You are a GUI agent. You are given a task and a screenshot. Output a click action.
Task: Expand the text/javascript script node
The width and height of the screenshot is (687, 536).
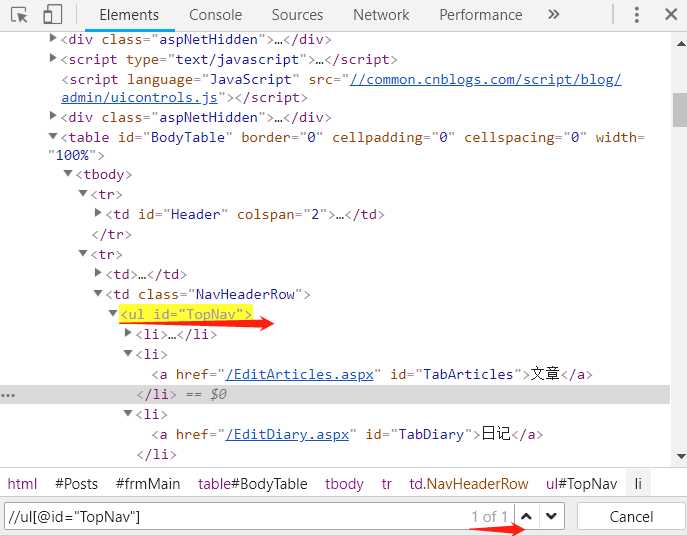pyautogui.click(x=53, y=58)
